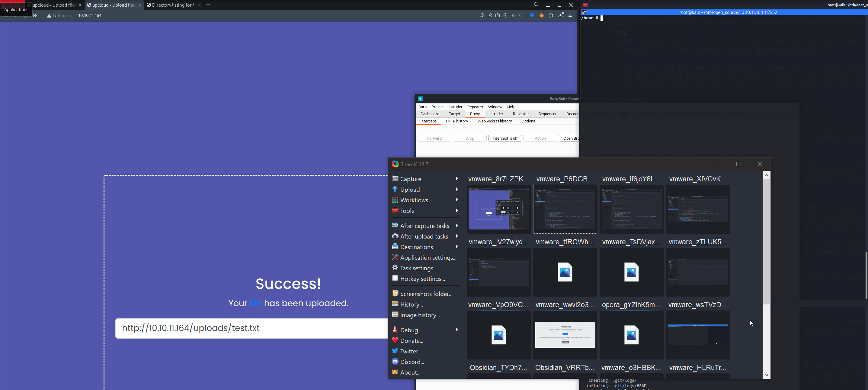Click the heart bookmark icon in address bar
Viewport: 868px width, 390px height.
[x=521, y=15]
